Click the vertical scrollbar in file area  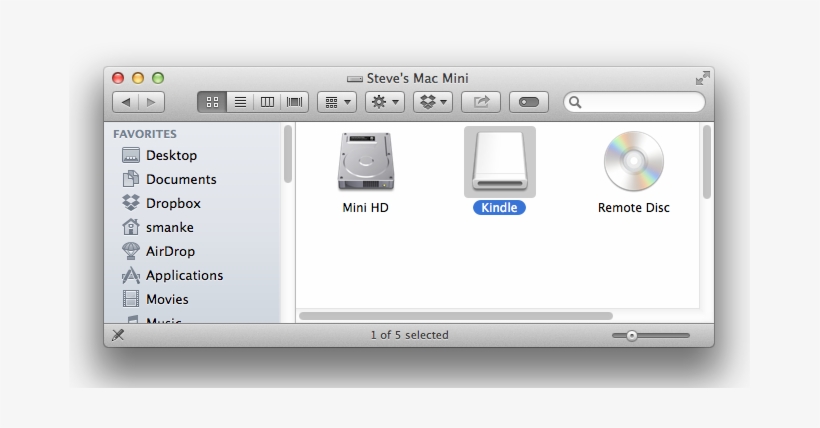[707, 162]
